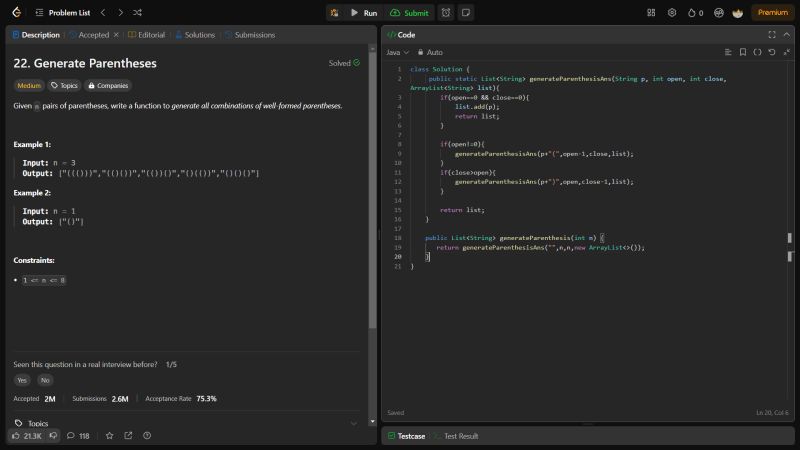Add problem to favorites star icon
This screenshot has height=450, width=800.
tap(110, 436)
